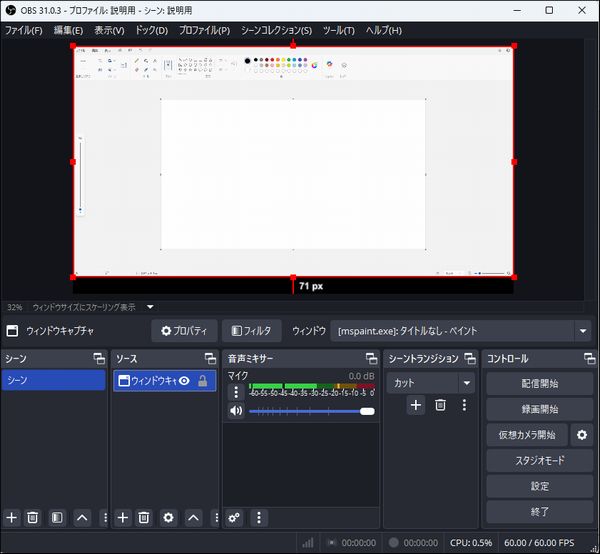
Task: Pop out the コントロール dock
Action: [589, 358]
